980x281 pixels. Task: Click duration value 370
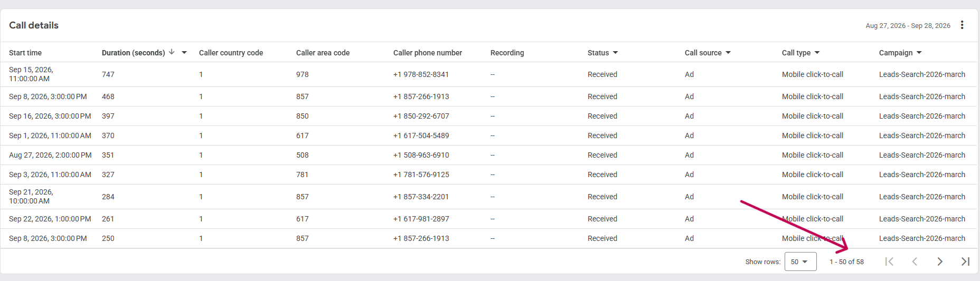[108, 135]
